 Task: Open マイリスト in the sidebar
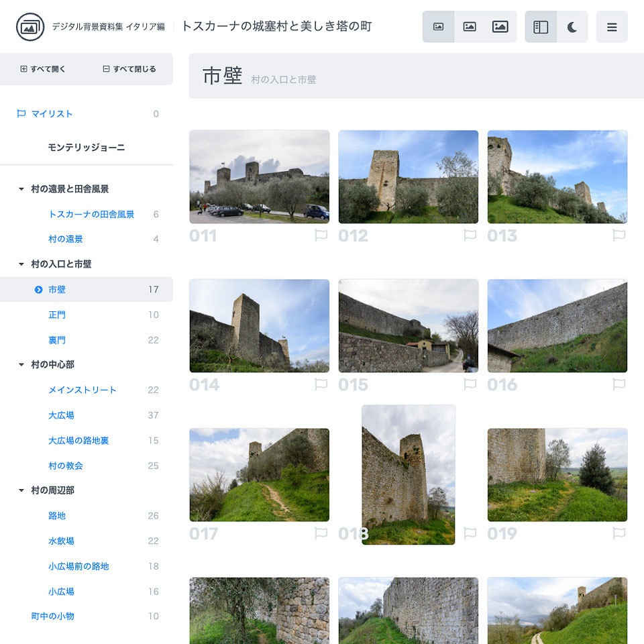click(52, 114)
